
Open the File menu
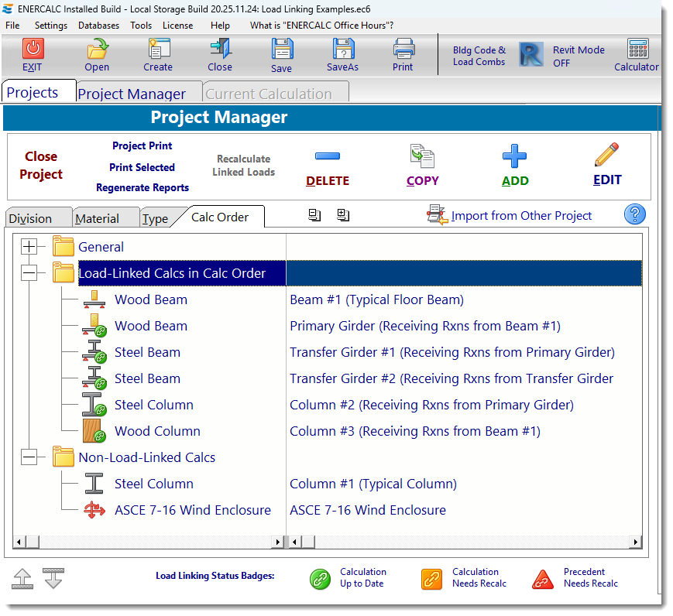(12, 26)
